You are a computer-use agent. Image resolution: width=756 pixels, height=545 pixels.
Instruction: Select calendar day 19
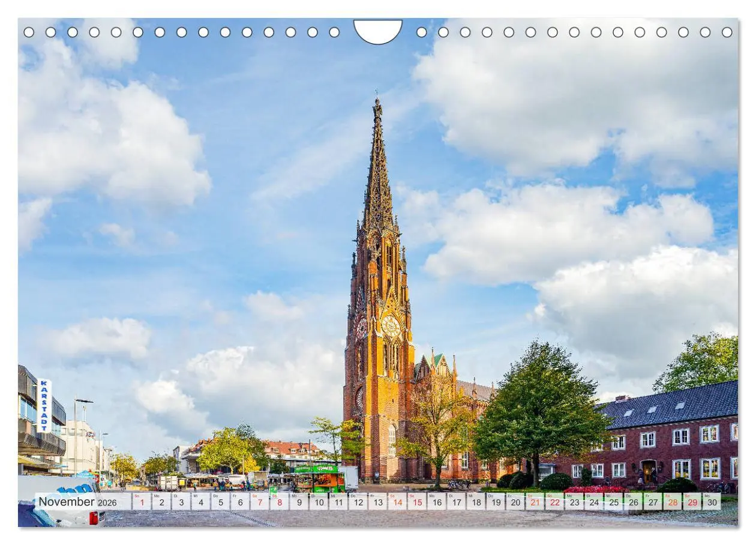pos(496,502)
